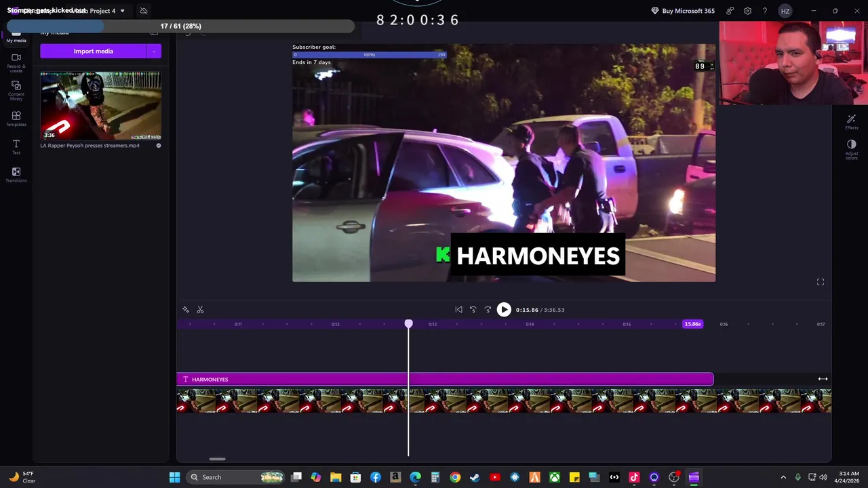Play the video preview
Screen dimensions: 868x488
(x=504, y=310)
